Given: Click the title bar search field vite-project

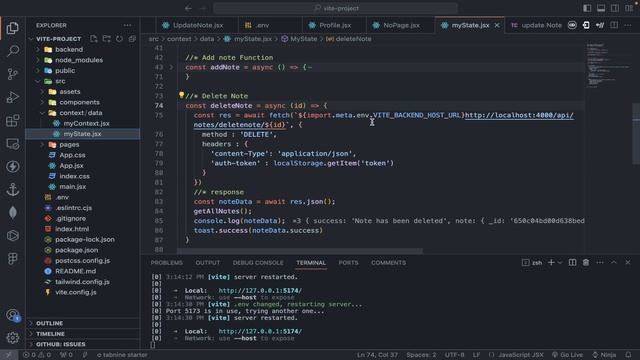Looking at the screenshot, I should point(336,8).
